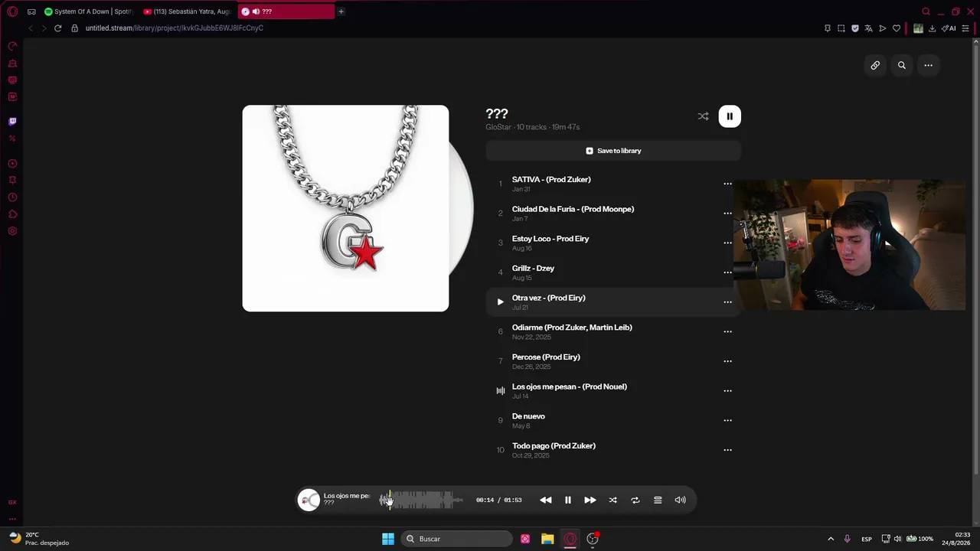The image size is (980, 551).
Task: Toggle repeat in the bottom player bar
Action: [635, 500]
